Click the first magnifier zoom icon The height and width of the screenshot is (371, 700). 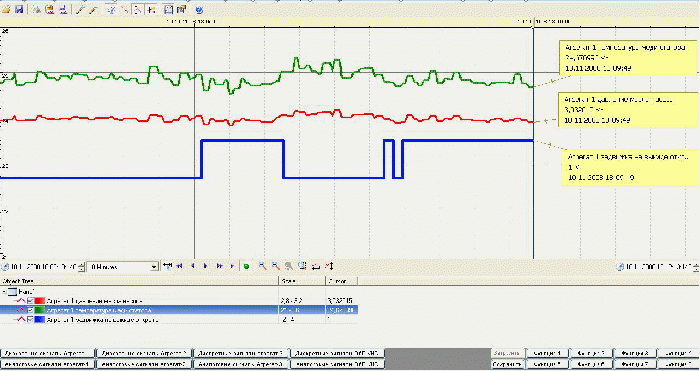coord(262,267)
